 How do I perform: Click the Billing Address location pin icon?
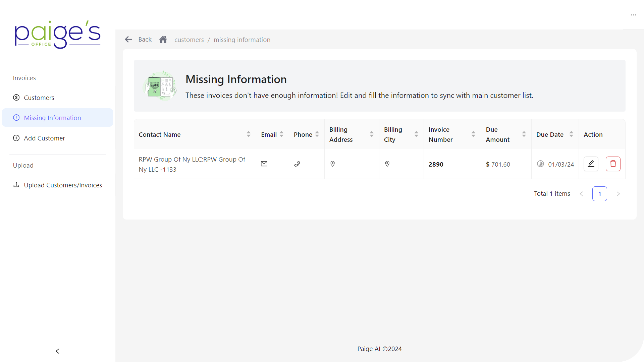click(332, 164)
